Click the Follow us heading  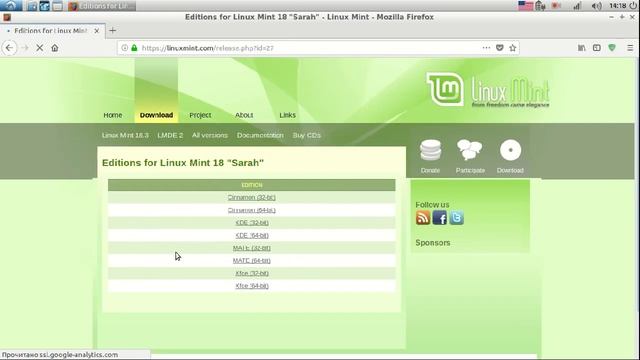pyautogui.click(x=432, y=204)
